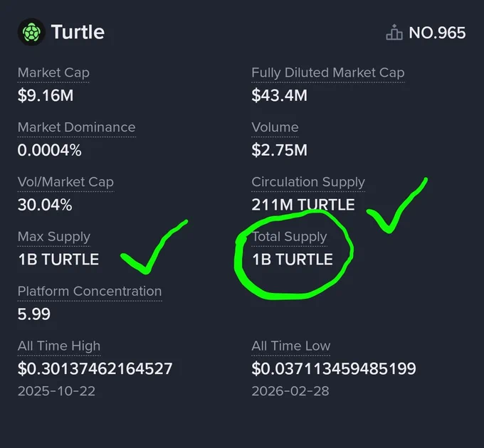Image resolution: width=484 pixels, height=448 pixels.
Task: Click the all time low price value
Action: coord(334,369)
